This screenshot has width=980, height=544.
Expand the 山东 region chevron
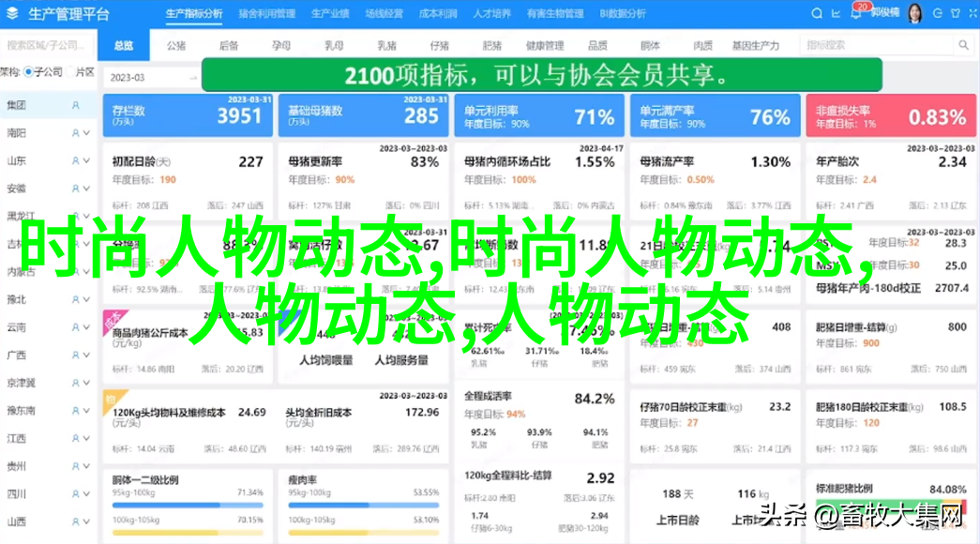point(86,161)
